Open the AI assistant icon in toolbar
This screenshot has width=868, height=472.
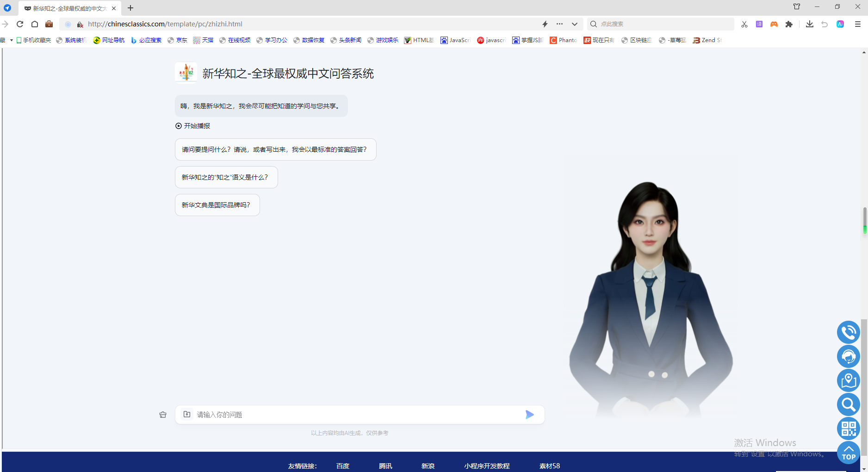click(x=840, y=24)
